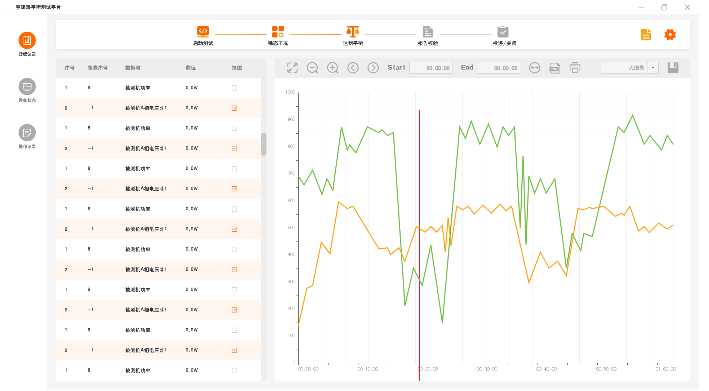This screenshot has width=709, height=391.
Task: Click the printer icon in chart toolbar
Action: click(x=575, y=68)
